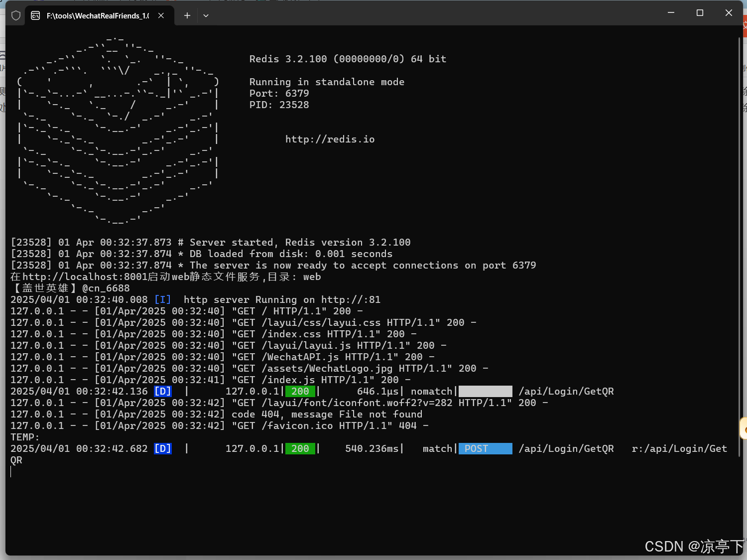Click the terminal icon on the WechatRealFriends tab

click(x=35, y=15)
